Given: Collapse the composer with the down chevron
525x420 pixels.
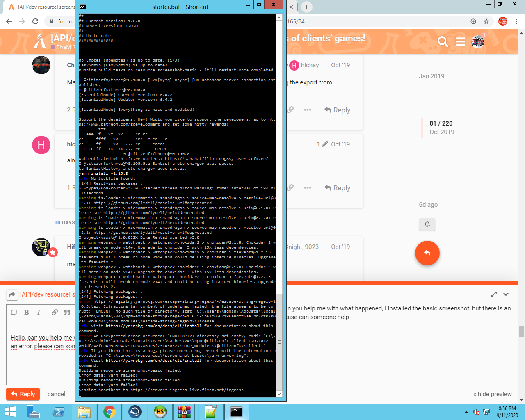Looking at the screenshot, I should click(x=507, y=294).
